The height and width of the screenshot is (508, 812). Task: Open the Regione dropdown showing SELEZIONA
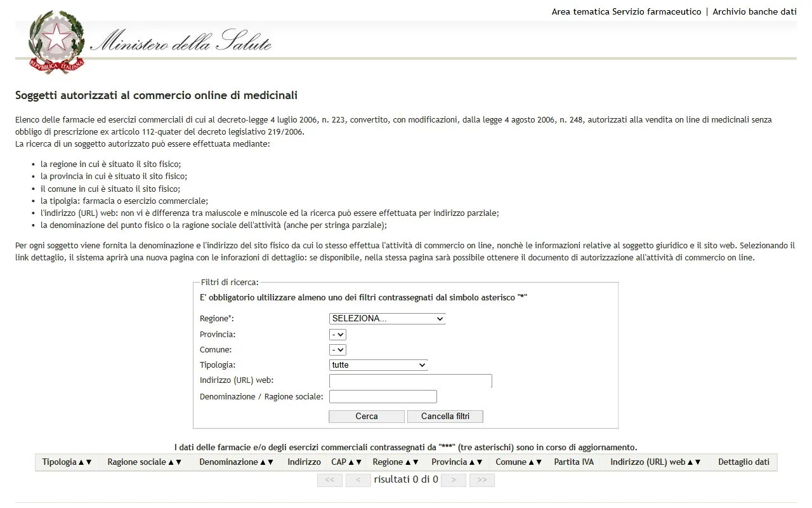[x=387, y=319]
